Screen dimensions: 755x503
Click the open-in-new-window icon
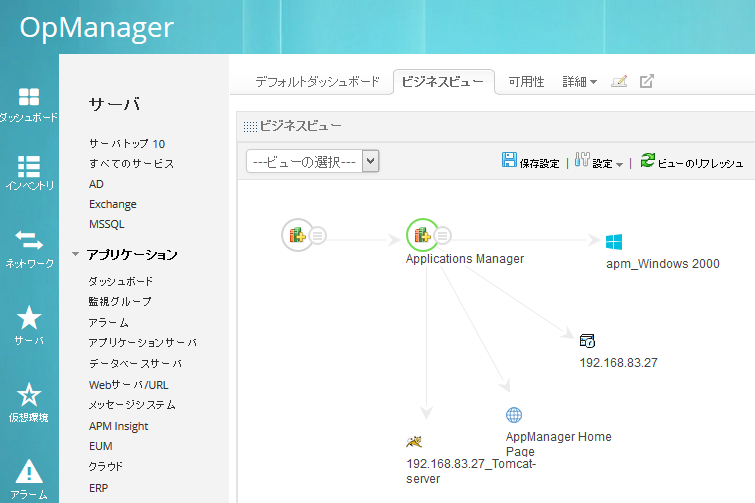(647, 81)
